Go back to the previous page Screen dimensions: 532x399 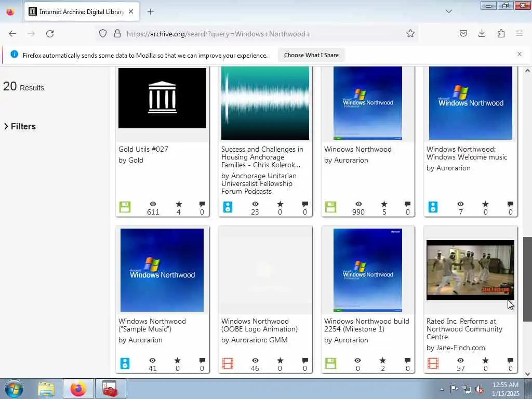click(x=12, y=34)
